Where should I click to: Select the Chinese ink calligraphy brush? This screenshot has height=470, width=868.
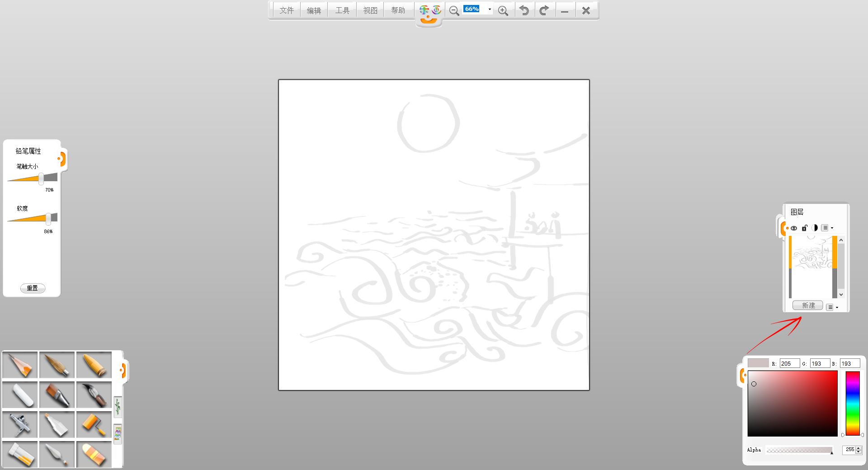[x=94, y=395]
